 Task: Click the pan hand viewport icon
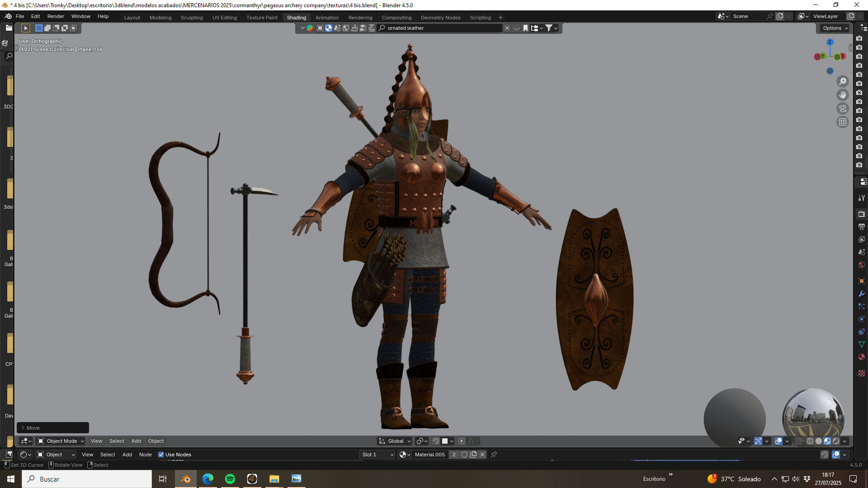pyautogui.click(x=843, y=95)
